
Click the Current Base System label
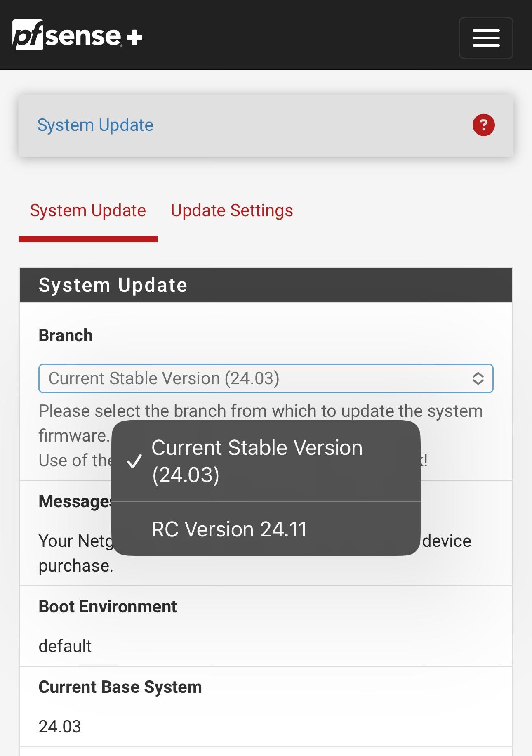point(120,687)
